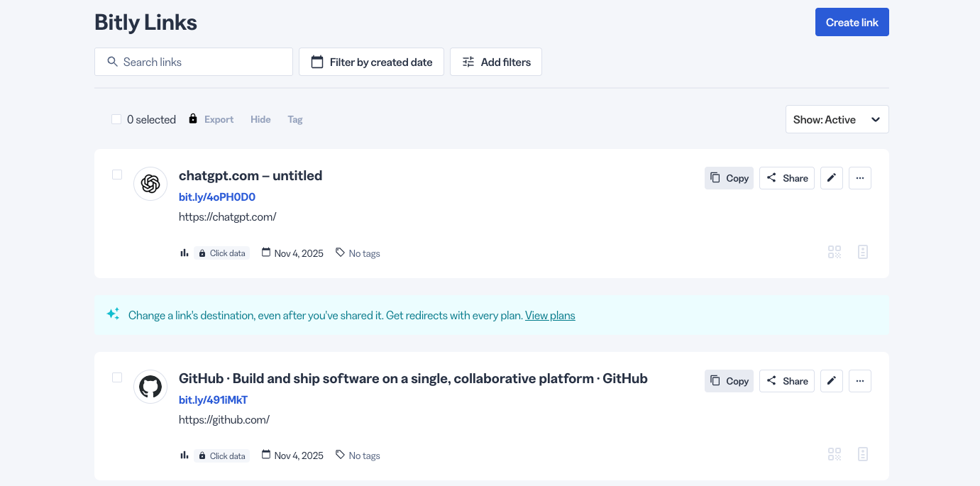Image resolution: width=980 pixels, height=486 pixels.
Task: Open the QR code icon for chatgpt.com link
Action: point(835,252)
